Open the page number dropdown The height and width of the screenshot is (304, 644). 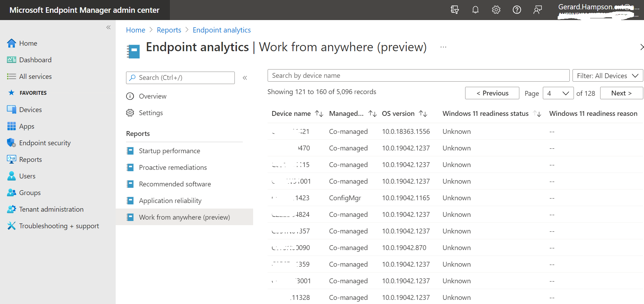558,93
